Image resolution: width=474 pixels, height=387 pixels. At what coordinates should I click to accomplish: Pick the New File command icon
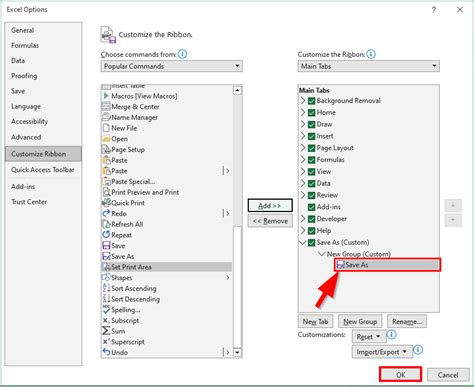tap(106, 128)
